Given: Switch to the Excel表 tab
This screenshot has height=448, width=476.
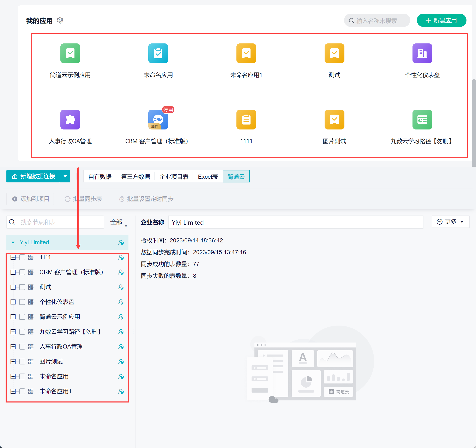Looking at the screenshot, I should pyautogui.click(x=208, y=176).
